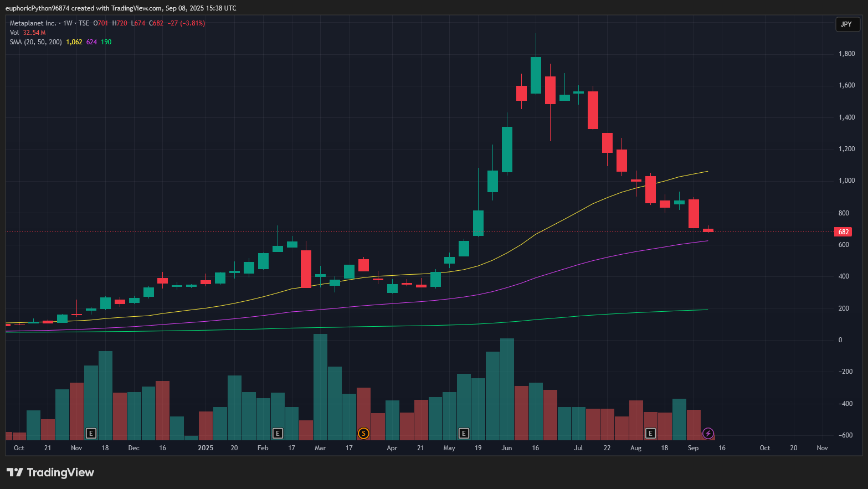Click the purple lightning event marker near Sep

pos(708,433)
